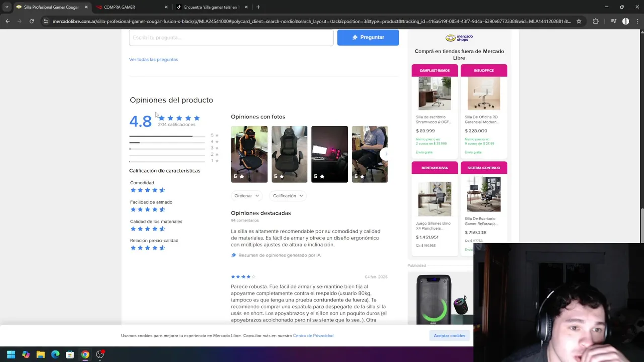Close the COMPRA GAMER tab
644x362 pixels.
(166, 7)
